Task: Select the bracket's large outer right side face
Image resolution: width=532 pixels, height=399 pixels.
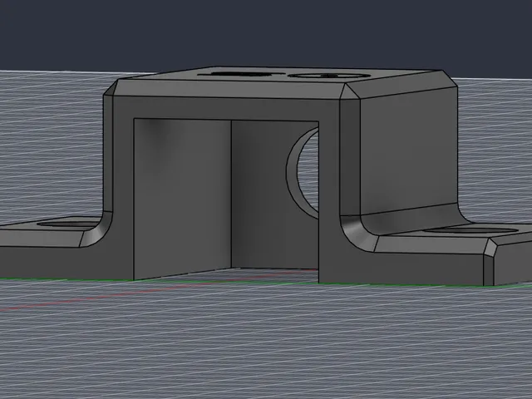Action: tap(408, 151)
